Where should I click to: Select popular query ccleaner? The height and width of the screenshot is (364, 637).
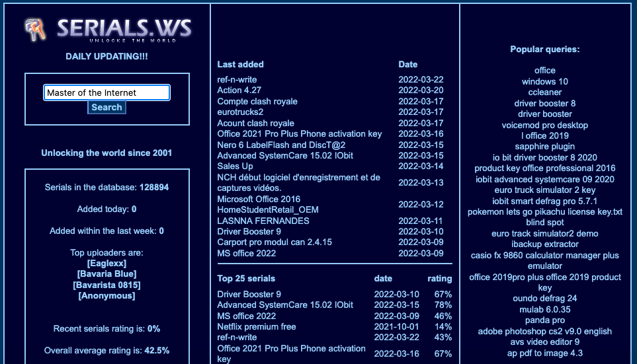pyautogui.click(x=545, y=92)
